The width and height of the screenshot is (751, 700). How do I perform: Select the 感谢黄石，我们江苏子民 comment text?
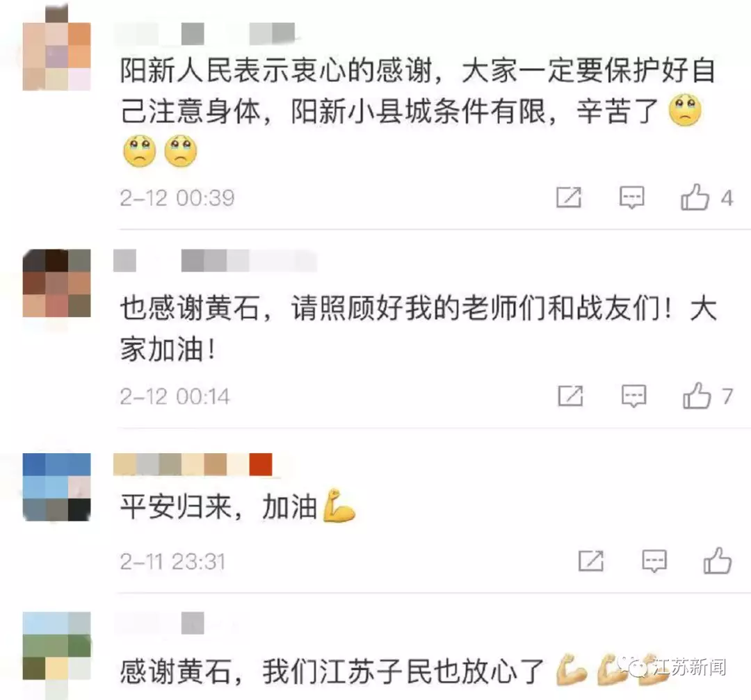click(x=332, y=671)
